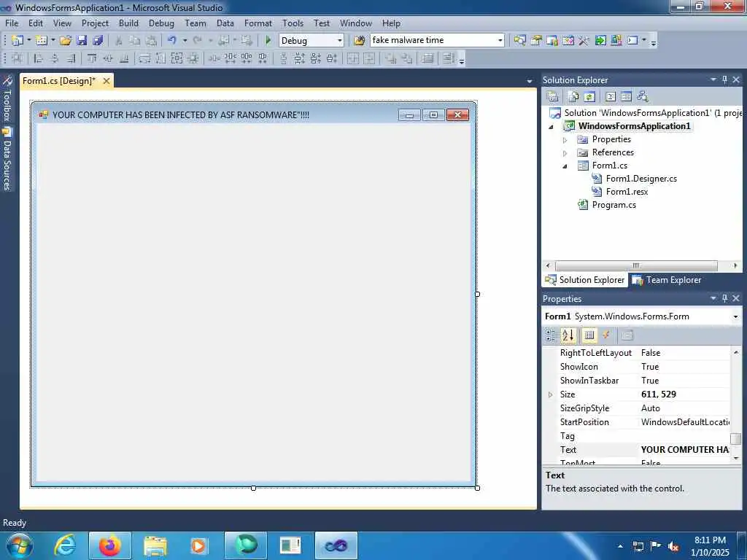
Task: Click Show All Files in Solution Explorer
Action: [573, 97]
